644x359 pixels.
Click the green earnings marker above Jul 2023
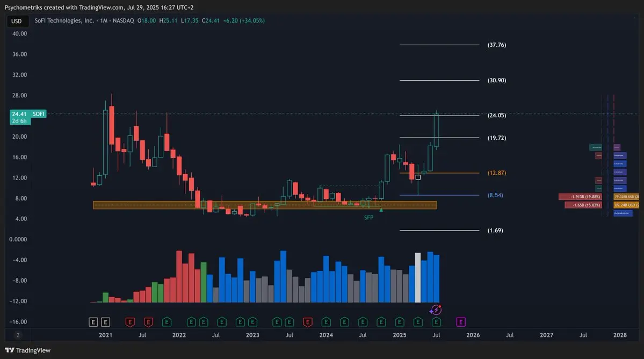pos(289,322)
